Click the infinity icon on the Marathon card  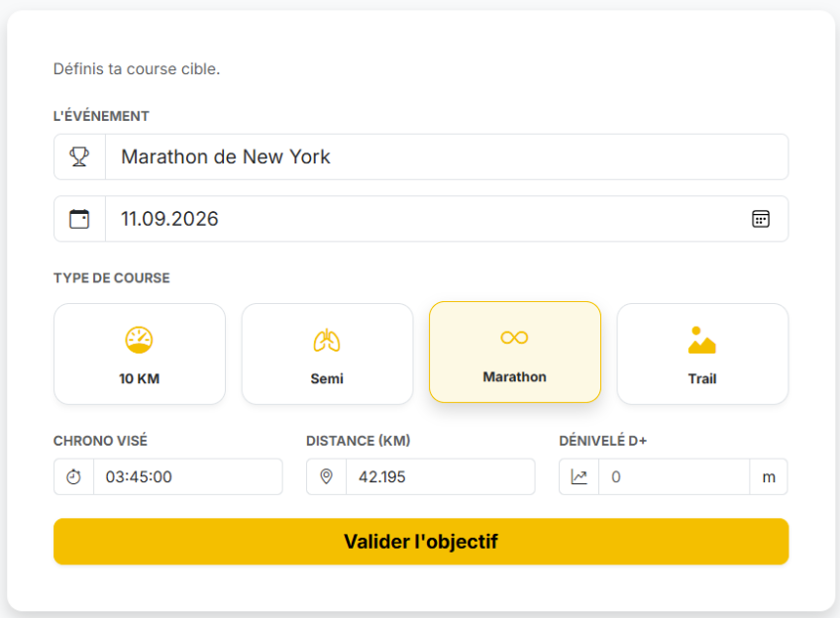(x=514, y=336)
